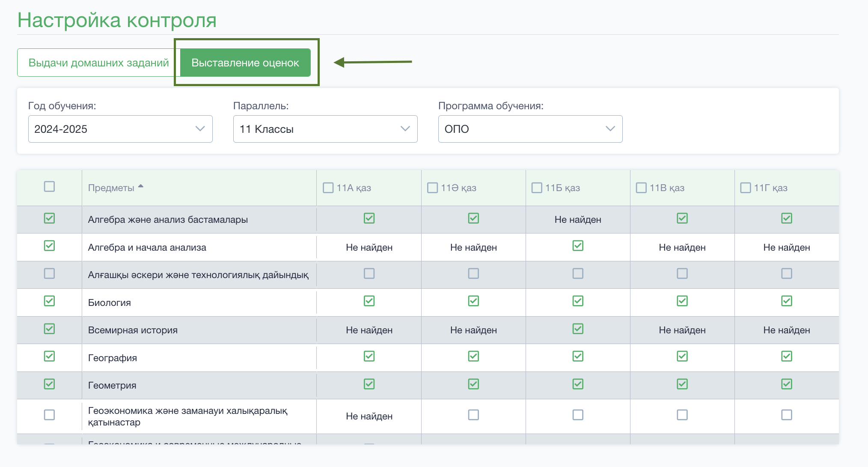Check the 11Ә қаз column header checkbox
The width and height of the screenshot is (868, 467).
click(x=433, y=188)
